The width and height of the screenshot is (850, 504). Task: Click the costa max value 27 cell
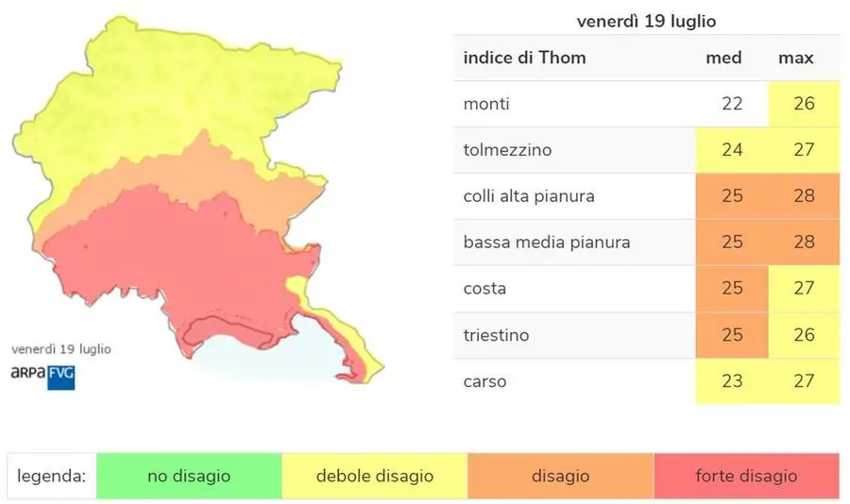coord(804,288)
